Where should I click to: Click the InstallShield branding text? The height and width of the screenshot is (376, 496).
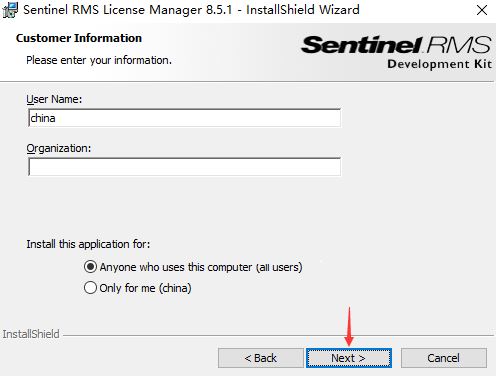[31, 334]
